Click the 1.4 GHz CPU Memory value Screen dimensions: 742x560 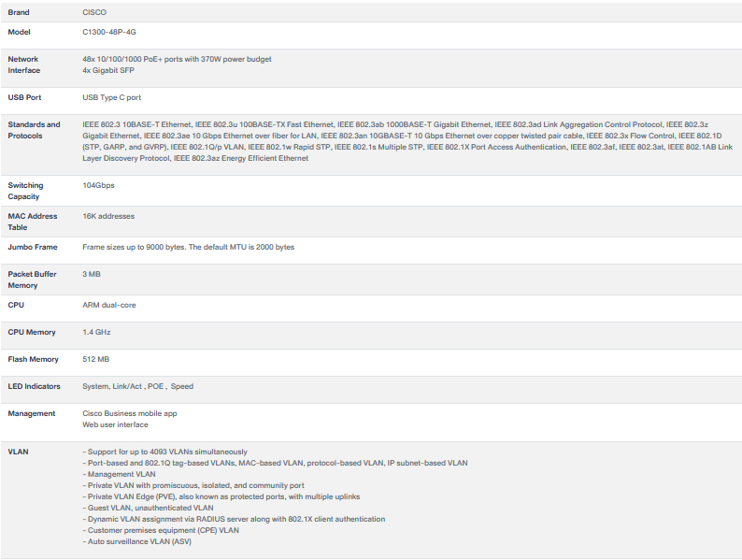click(x=96, y=332)
